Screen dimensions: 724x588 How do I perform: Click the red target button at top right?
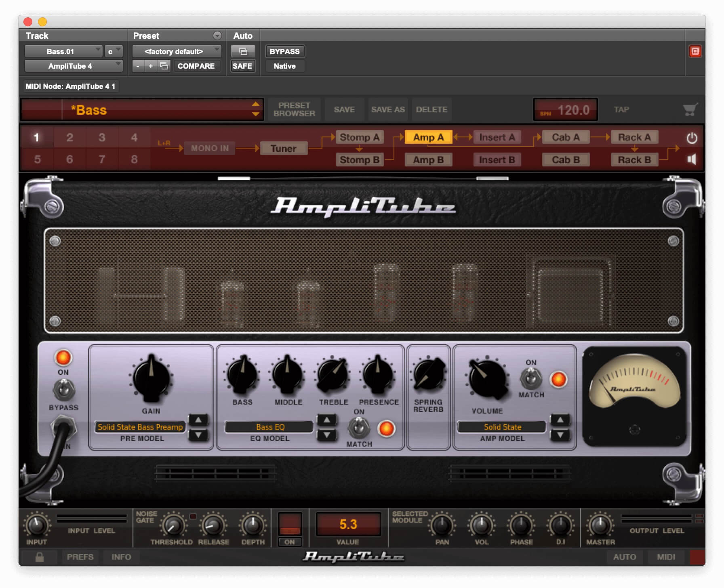pos(695,51)
